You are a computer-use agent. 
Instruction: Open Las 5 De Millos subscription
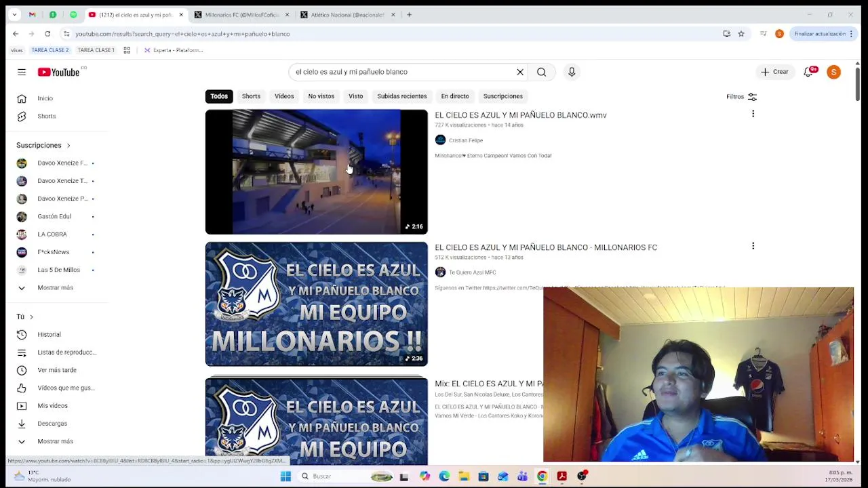coord(58,270)
